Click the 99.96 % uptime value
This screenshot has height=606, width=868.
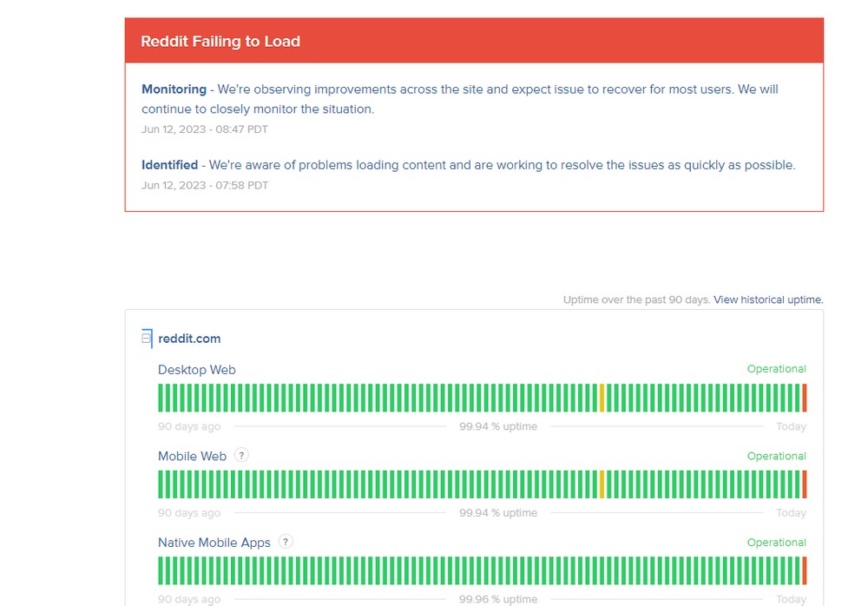[498, 599]
